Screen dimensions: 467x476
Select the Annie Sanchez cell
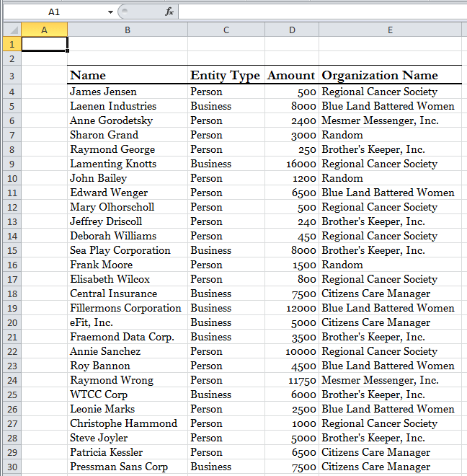click(x=128, y=351)
